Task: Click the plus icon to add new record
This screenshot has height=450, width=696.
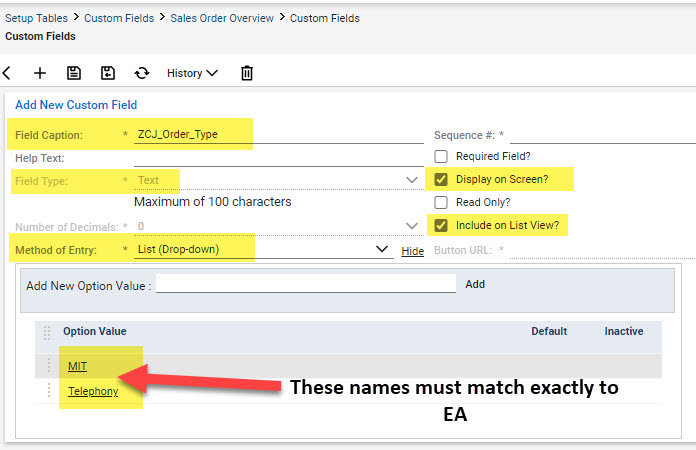Action: coord(40,73)
